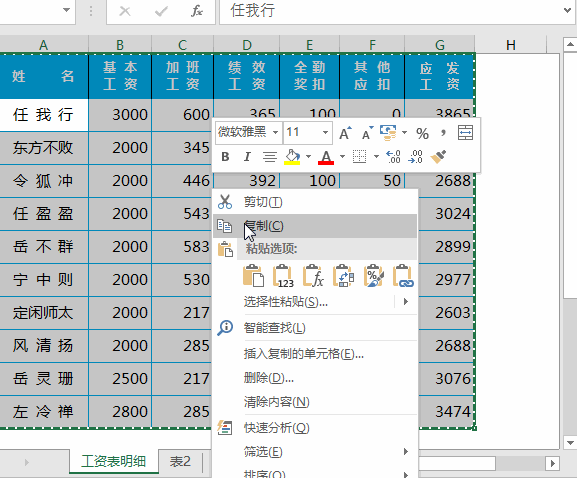Screen dimensions: 577x478
Task: Click the horizontal scrollbar right arrow
Action: (x=552, y=463)
